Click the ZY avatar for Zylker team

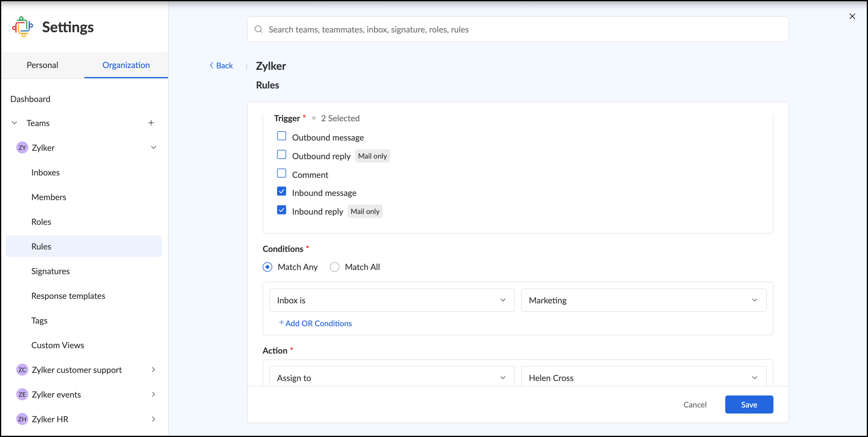22,147
